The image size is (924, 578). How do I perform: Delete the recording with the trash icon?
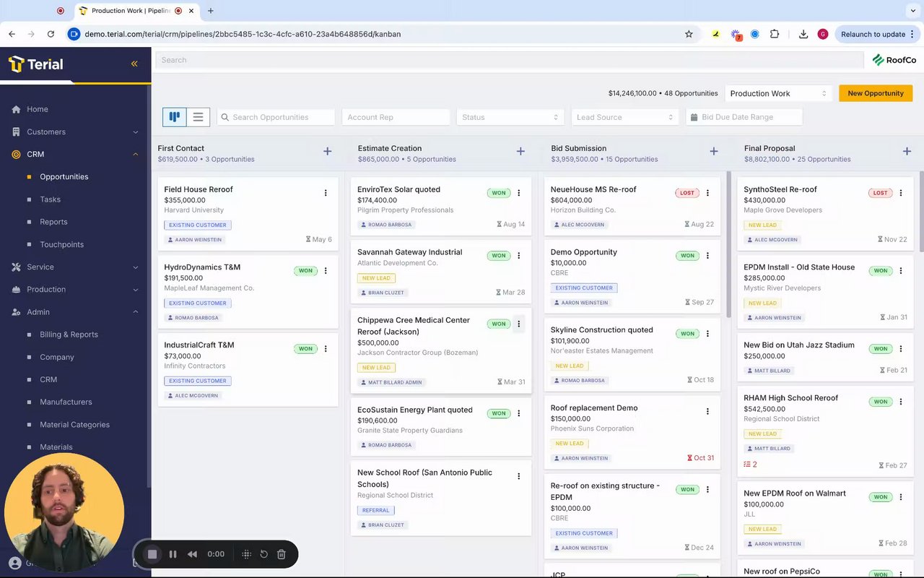point(282,554)
